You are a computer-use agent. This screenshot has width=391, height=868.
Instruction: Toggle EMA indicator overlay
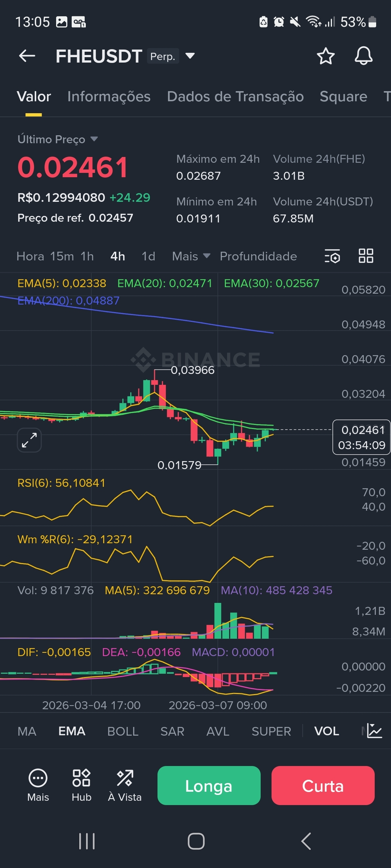click(x=72, y=731)
